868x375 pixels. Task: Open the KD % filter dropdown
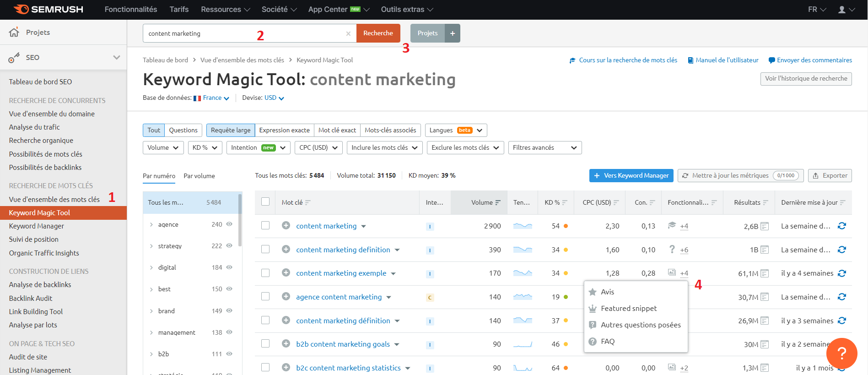pyautogui.click(x=205, y=147)
